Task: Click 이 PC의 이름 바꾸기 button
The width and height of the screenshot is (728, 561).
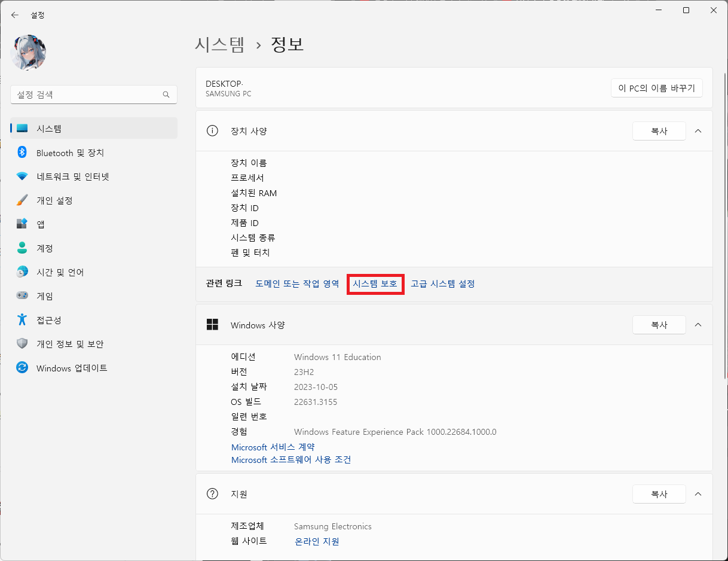Action: click(657, 88)
